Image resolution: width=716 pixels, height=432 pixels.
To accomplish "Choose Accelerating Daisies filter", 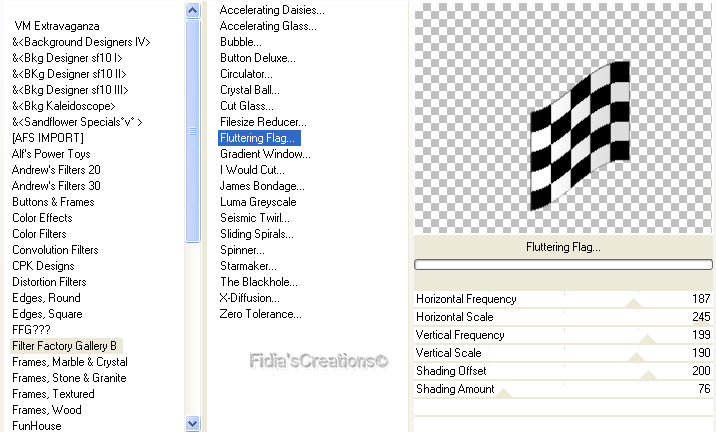I will (x=272, y=10).
